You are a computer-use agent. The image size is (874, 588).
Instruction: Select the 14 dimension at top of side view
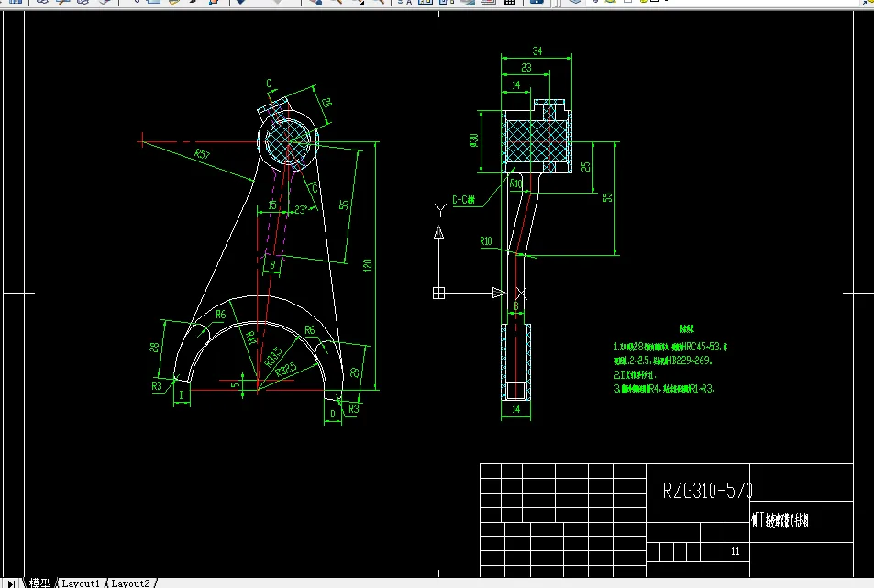[516, 84]
